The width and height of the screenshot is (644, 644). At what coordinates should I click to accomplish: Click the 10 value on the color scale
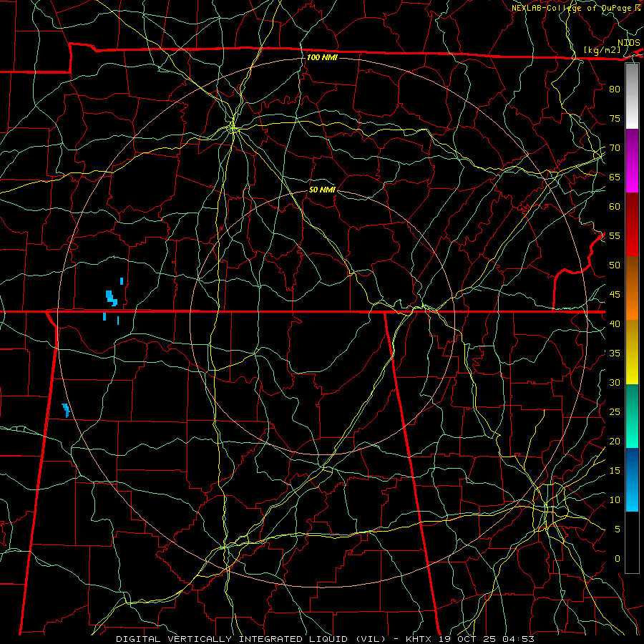pyautogui.click(x=615, y=500)
